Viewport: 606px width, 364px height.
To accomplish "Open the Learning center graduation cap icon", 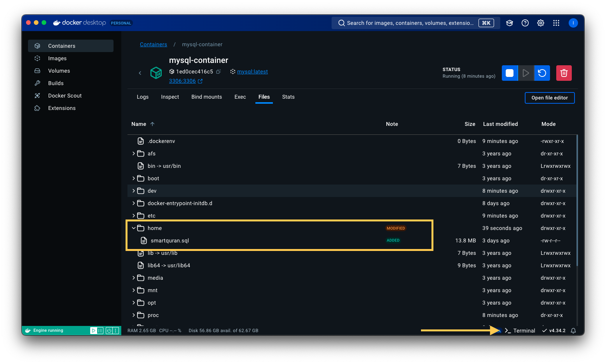I will pyautogui.click(x=510, y=23).
